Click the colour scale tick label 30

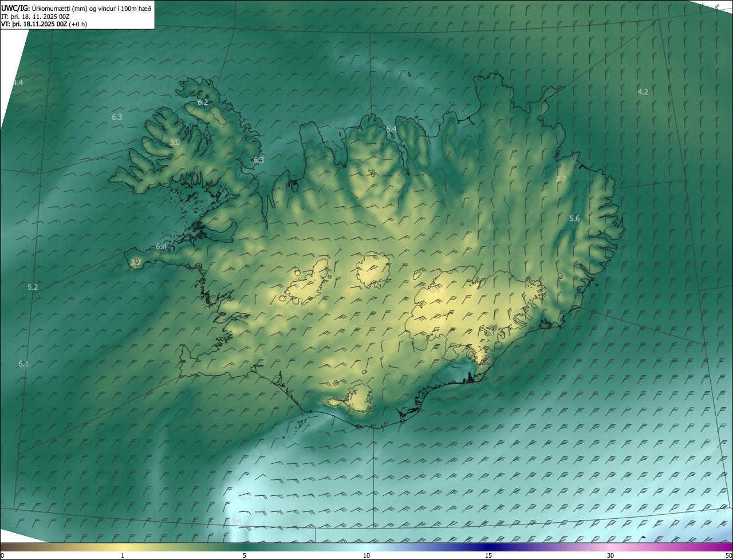tap(610, 555)
